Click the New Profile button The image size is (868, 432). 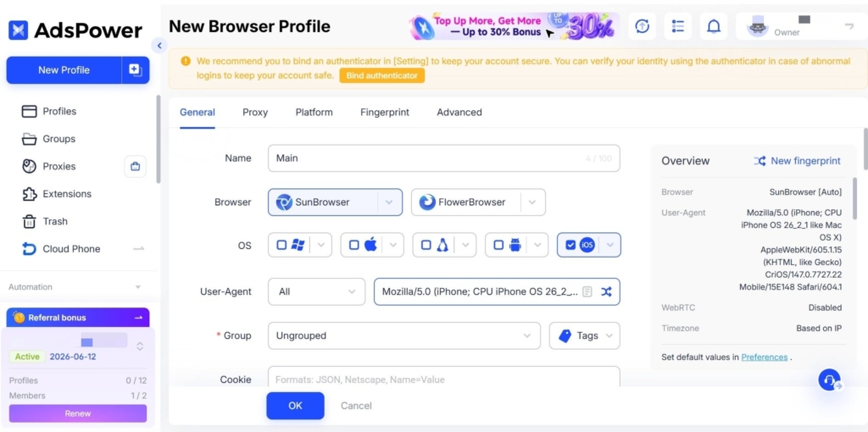click(64, 69)
